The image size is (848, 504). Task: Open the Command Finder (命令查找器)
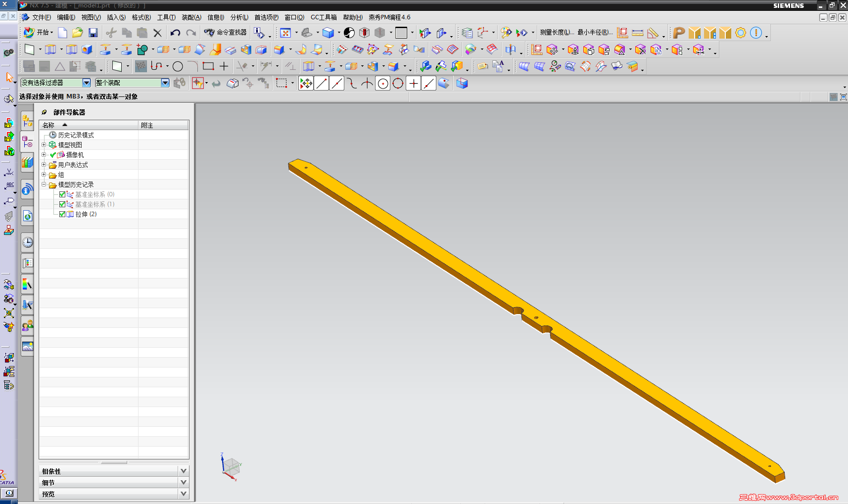point(226,33)
